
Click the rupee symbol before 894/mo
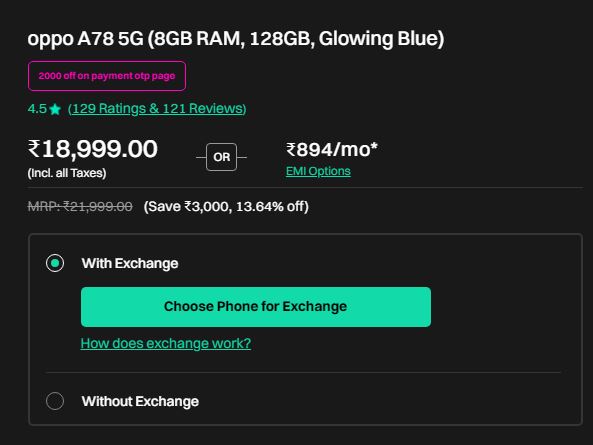coord(291,149)
